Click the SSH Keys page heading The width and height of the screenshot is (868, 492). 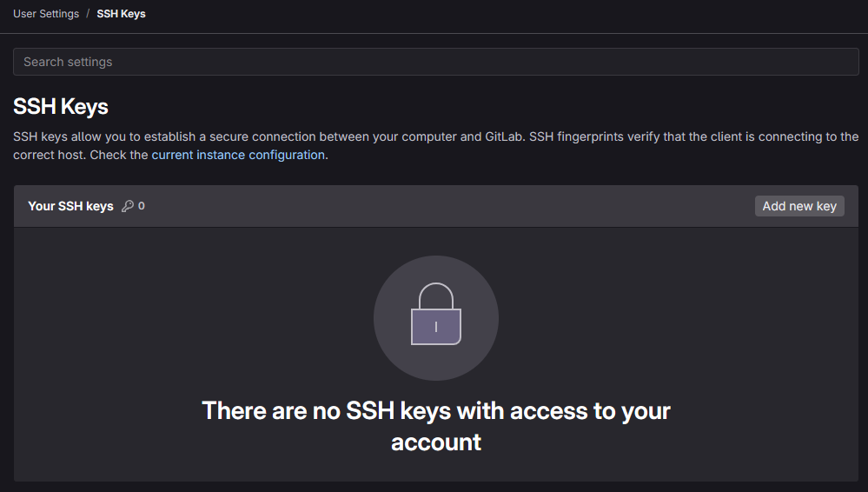click(61, 106)
